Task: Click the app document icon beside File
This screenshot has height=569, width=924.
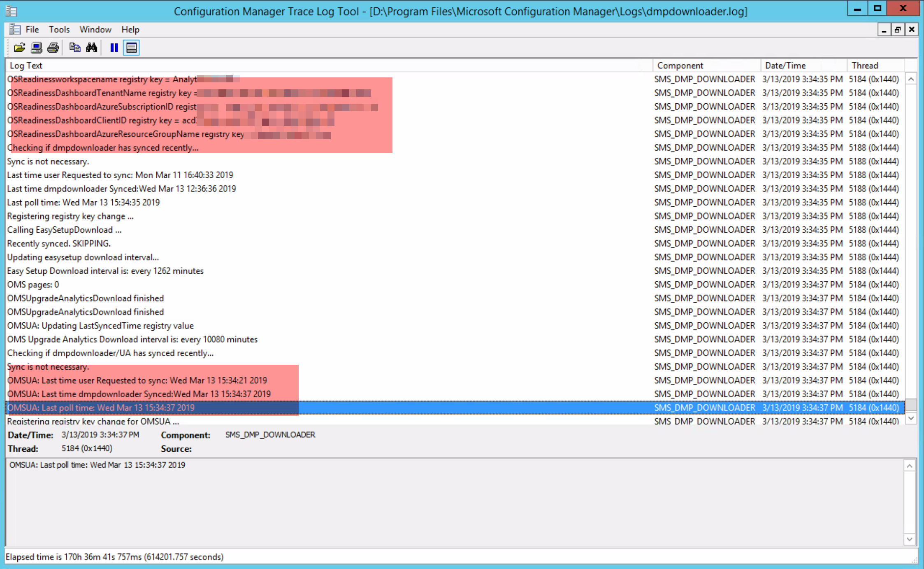Action: [x=15, y=30]
